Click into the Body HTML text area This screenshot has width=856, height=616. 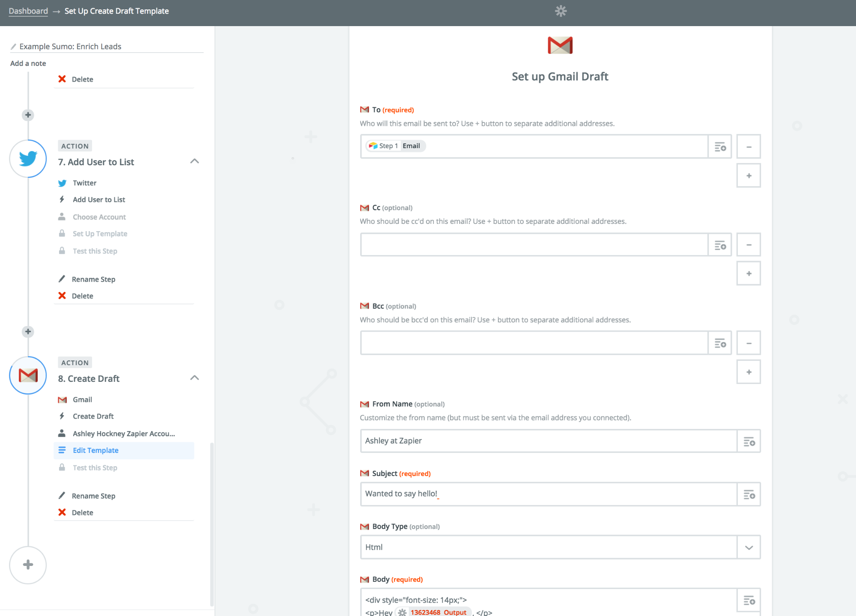[x=549, y=603]
